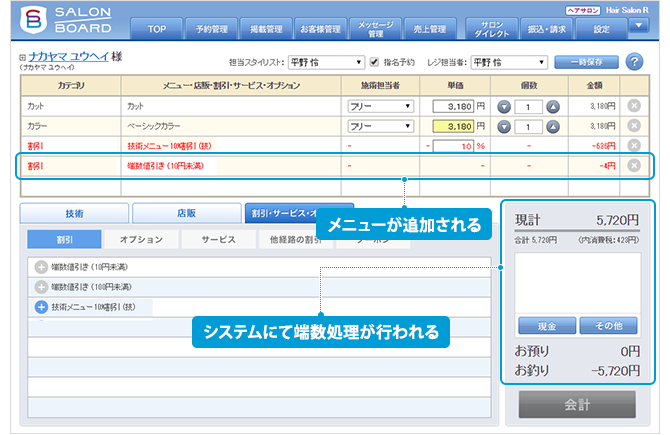Decrease quantity for the カラー row
Image resolution: width=670 pixels, height=435 pixels.
point(504,127)
